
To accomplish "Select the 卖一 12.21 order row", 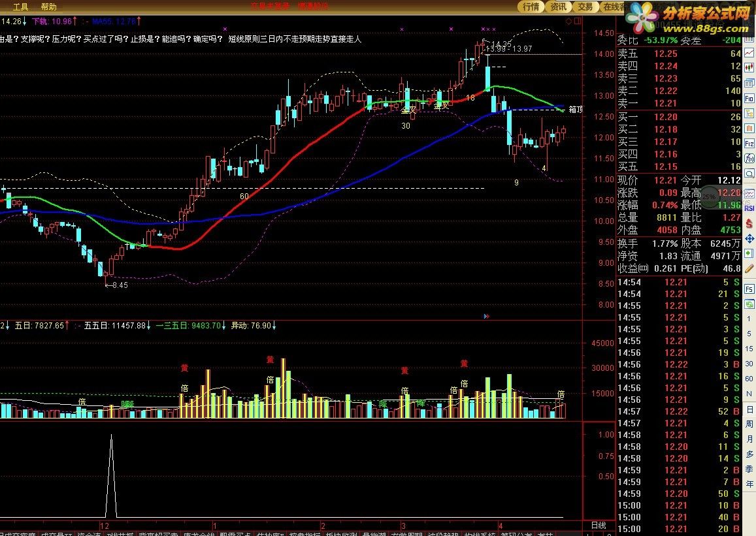I will (x=679, y=103).
